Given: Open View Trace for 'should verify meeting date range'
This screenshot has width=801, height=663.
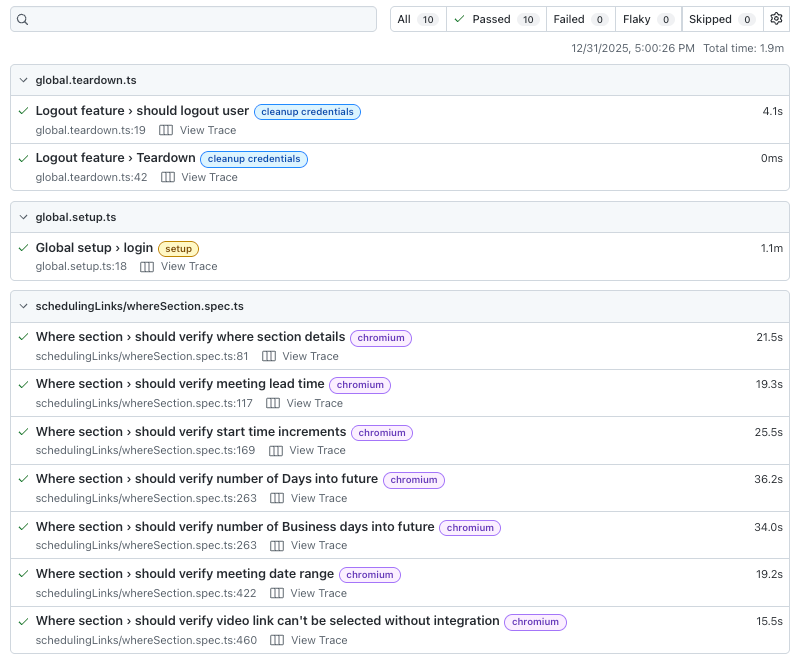Looking at the screenshot, I should tap(319, 593).
